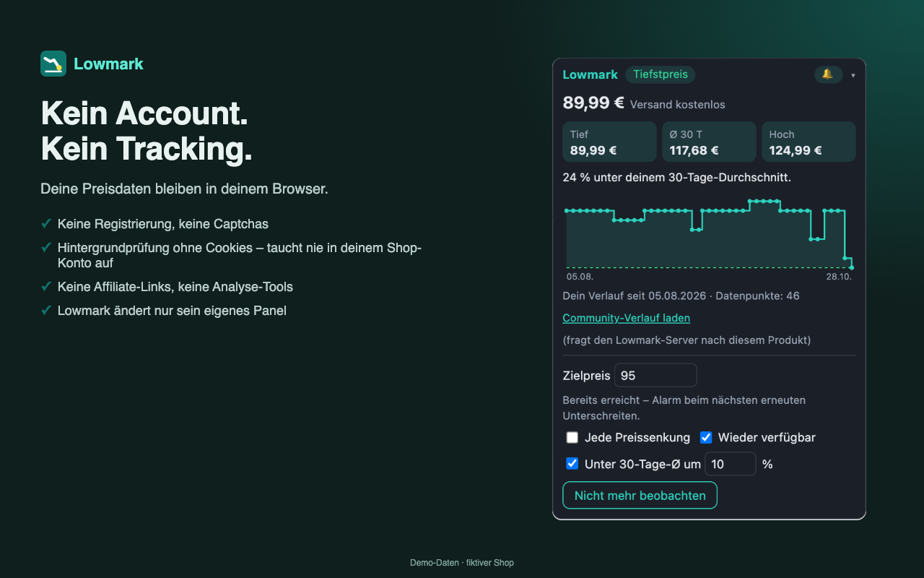
Task: Click the 89,99 € current price text
Action: [593, 103]
